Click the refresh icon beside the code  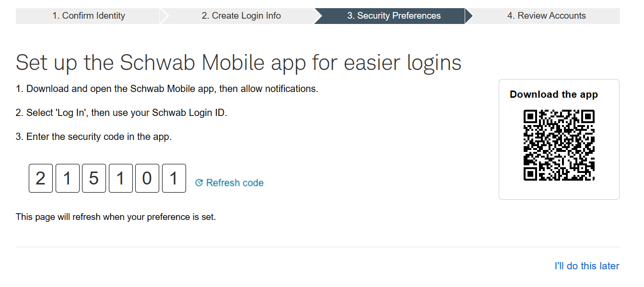pyautogui.click(x=199, y=183)
